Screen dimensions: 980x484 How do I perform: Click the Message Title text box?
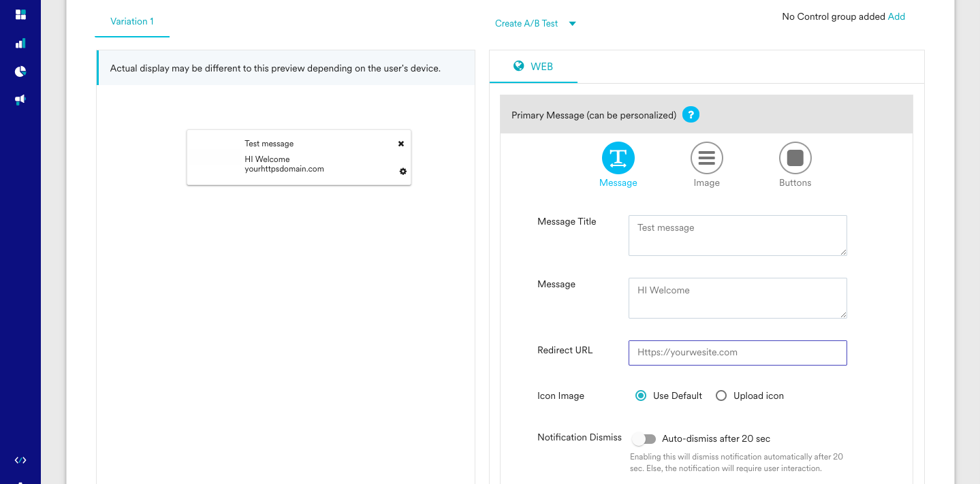(737, 235)
